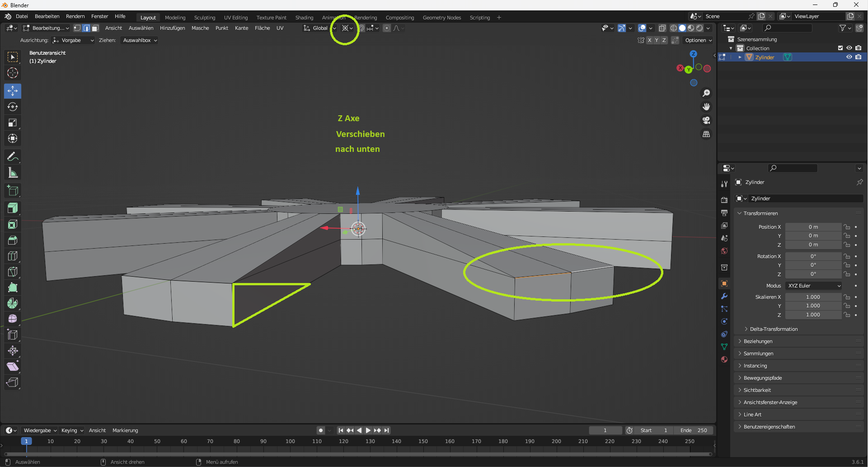Click the Ende frame field

[x=694, y=430]
